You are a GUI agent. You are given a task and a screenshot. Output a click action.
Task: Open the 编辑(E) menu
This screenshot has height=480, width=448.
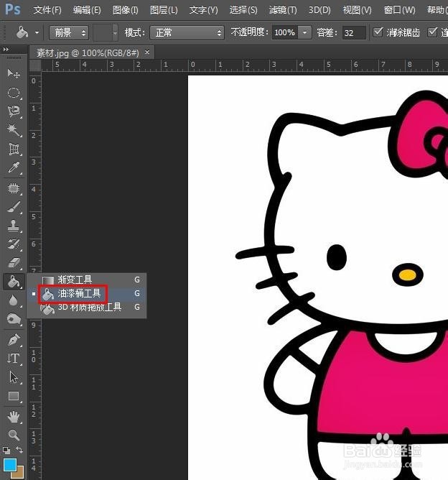coord(87,10)
